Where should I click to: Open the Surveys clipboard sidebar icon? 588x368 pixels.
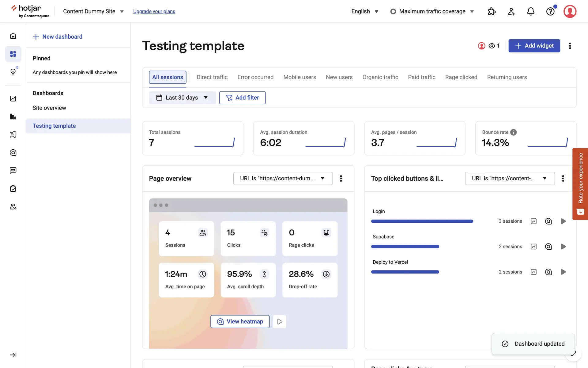tap(13, 189)
